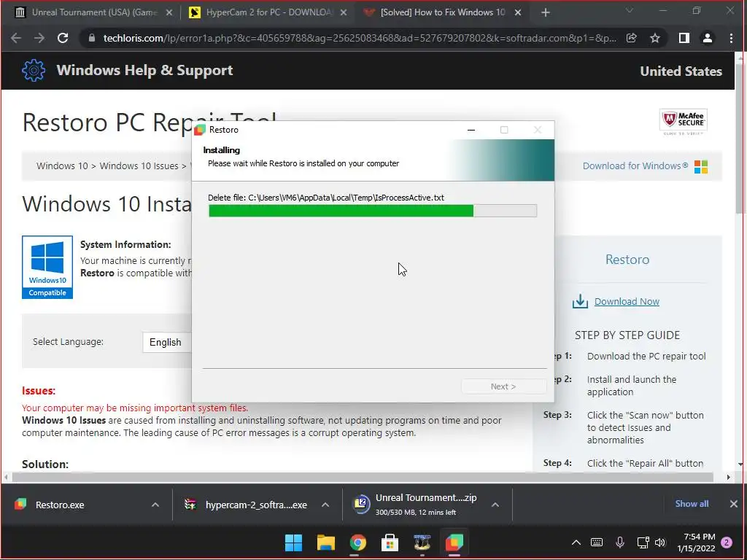Click the padlock site info icon
Screen dimensions: 747x560
[92, 38]
